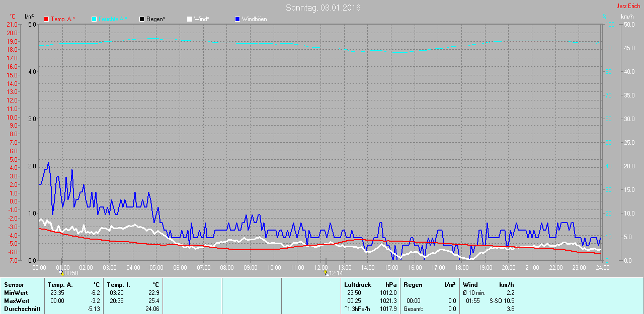Click the Jarz Erich text in corner
Screen dimensions: 644x314
(628, 6)
